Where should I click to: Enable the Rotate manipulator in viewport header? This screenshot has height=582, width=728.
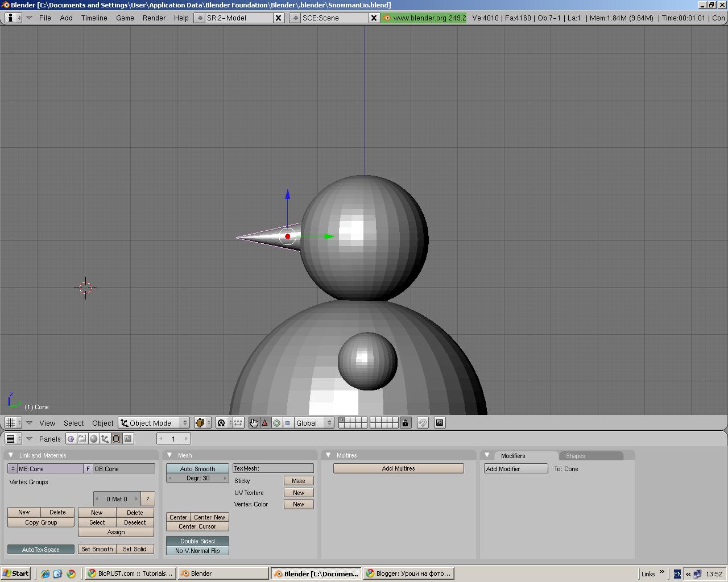coord(276,423)
